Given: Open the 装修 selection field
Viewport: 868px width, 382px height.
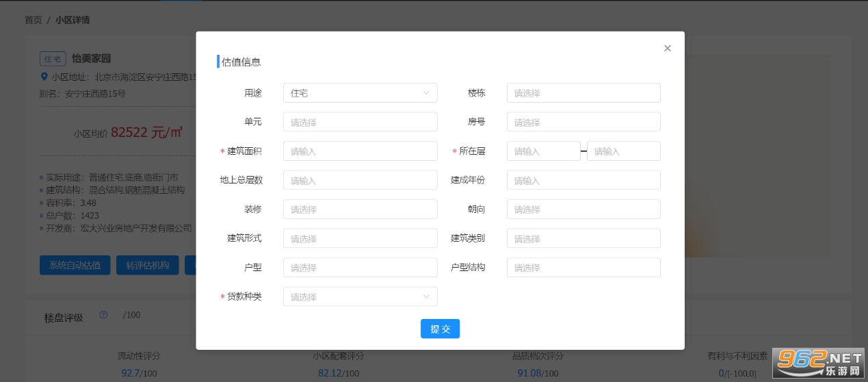Looking at the screenshot, I should [x=360, y=209].
